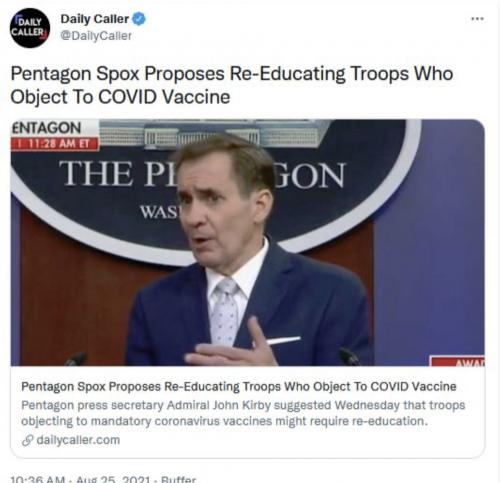Click the tweet text about Pentagon Spox

pyautogui.click(x=232, y=85)
